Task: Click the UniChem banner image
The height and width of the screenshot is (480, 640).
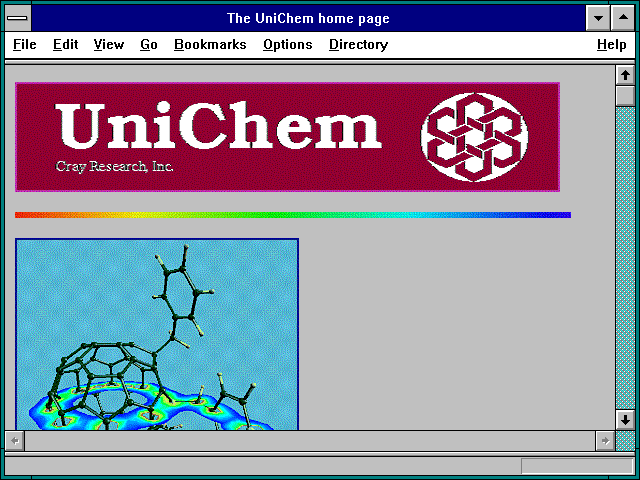Action: (287, 137)
